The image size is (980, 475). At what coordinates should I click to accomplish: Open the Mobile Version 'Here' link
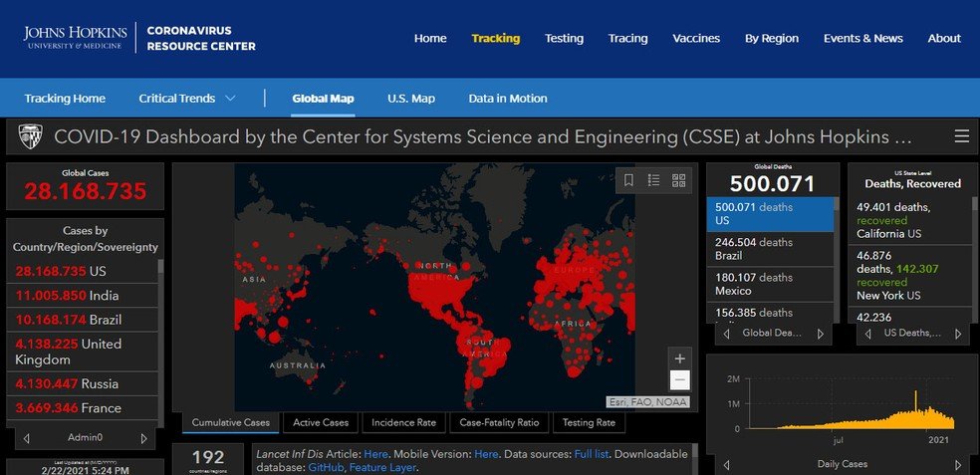(x=486, y=454)
